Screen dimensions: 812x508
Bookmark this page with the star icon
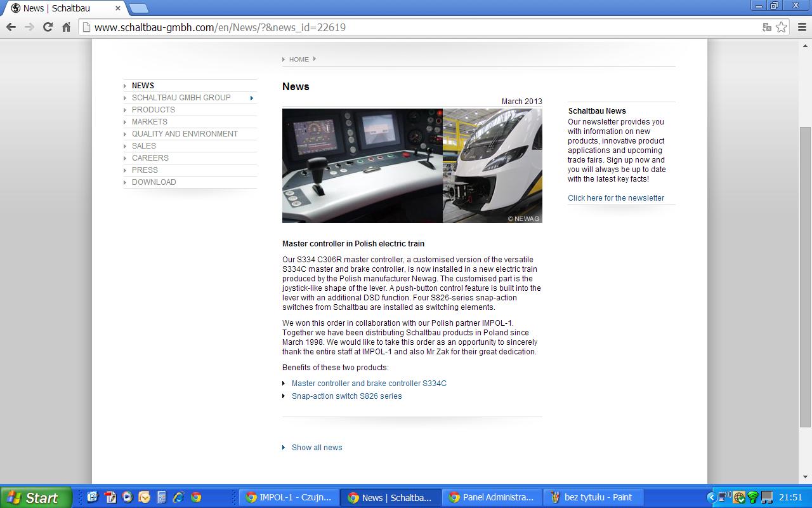(x=782, y=27)
